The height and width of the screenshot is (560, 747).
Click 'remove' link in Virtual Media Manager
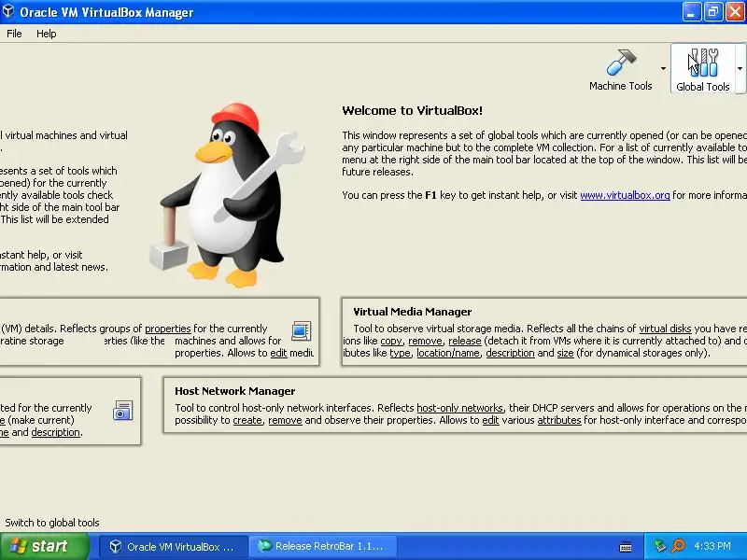[x=425, y=341]
